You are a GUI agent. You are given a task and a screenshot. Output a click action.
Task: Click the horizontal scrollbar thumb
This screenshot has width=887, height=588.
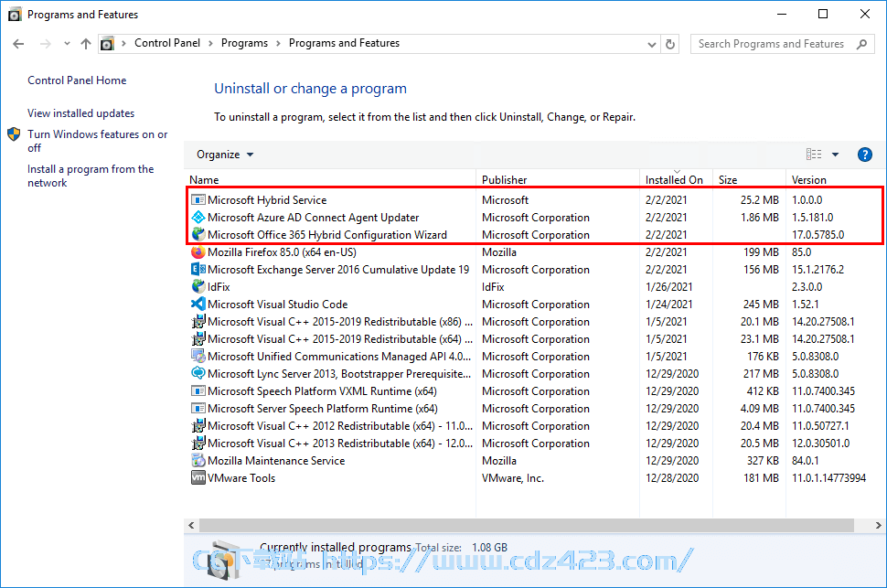[526, 525]
